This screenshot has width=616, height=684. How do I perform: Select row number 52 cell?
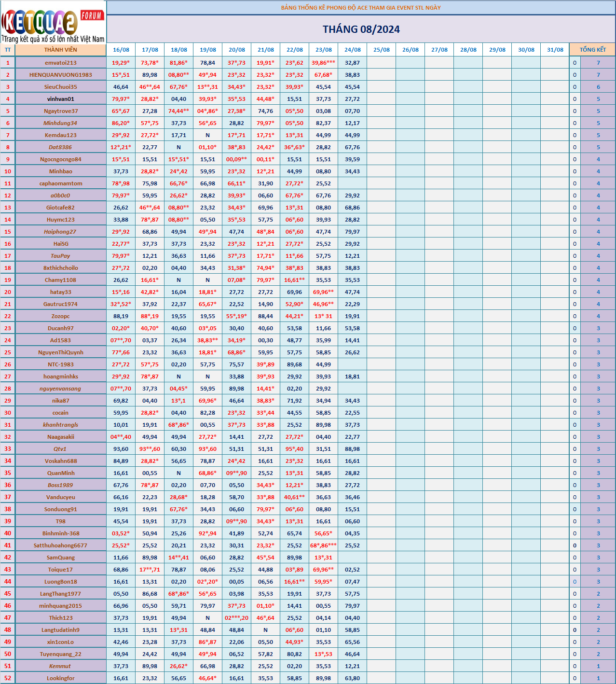(8, 678)
